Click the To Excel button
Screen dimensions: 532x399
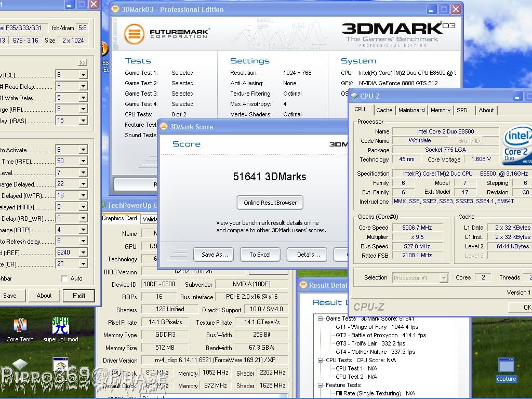[260, 255]
